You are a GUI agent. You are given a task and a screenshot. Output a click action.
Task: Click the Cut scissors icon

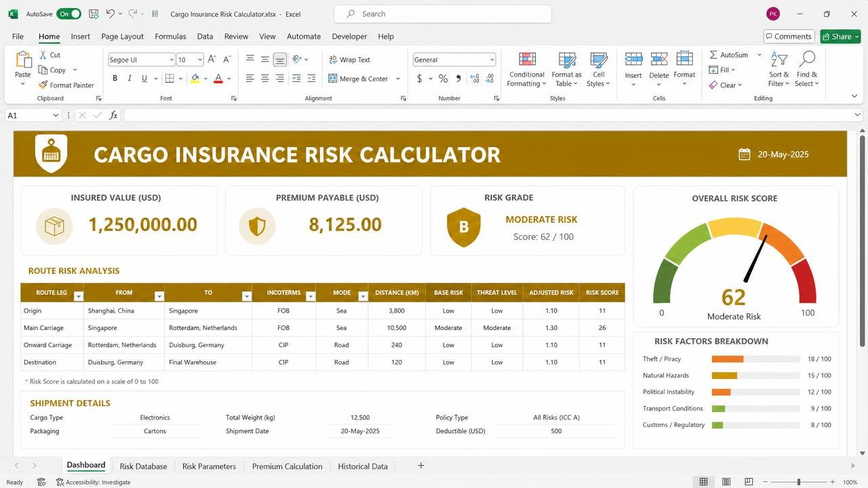(x=43, y=55)
